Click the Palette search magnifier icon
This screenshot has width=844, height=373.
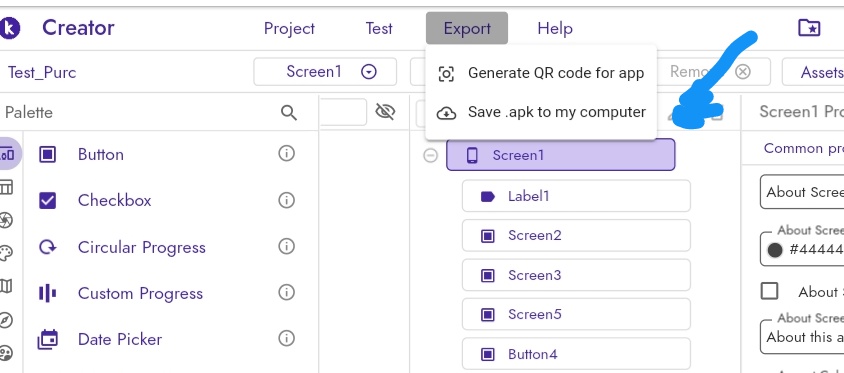pyautogui.click(x=289, y=112)
